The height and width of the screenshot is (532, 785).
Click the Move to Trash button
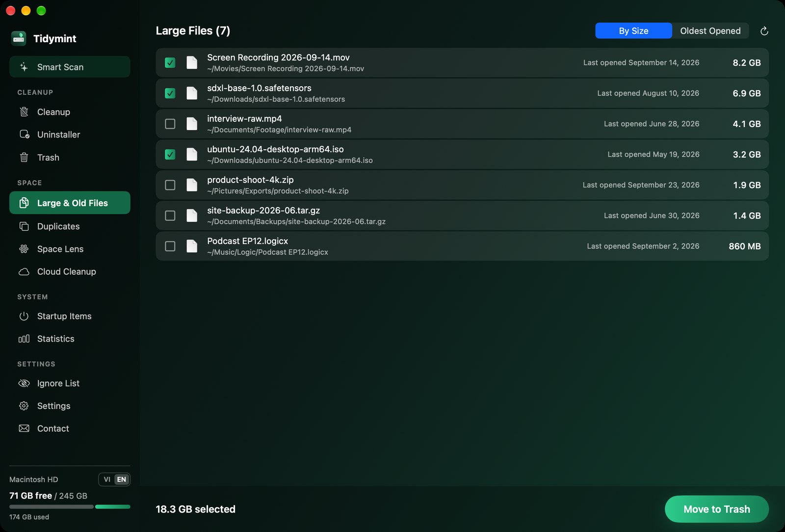click(716, 509)
